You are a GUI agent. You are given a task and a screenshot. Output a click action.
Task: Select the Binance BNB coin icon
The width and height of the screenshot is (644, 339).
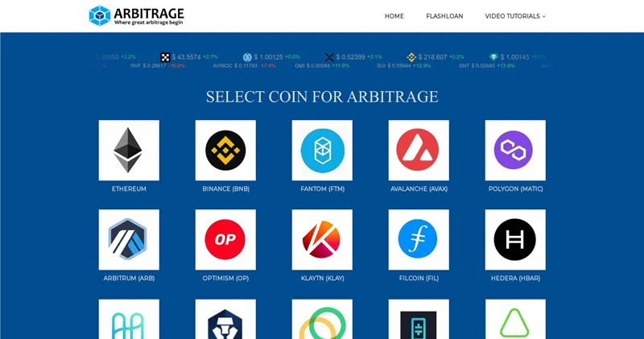225,150
